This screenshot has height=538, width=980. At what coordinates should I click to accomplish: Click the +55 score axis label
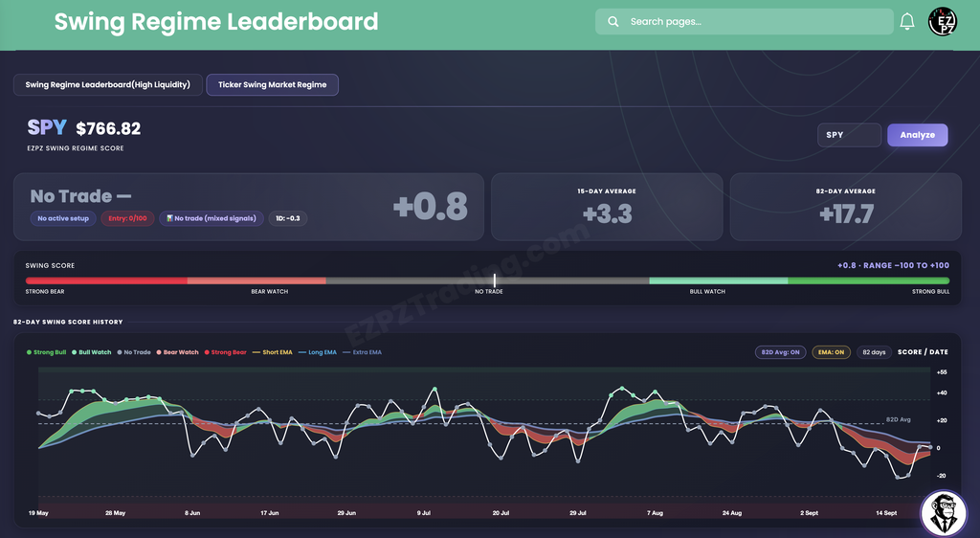(x=942, y=372)
